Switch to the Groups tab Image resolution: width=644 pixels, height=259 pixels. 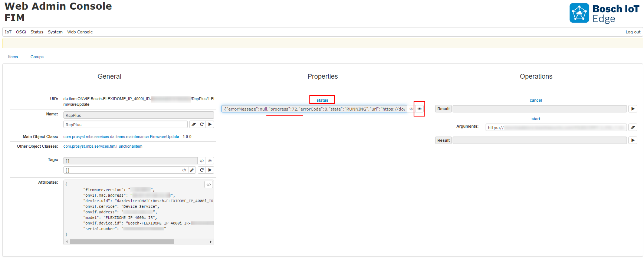pyautogui.click(x=37, y=57)
